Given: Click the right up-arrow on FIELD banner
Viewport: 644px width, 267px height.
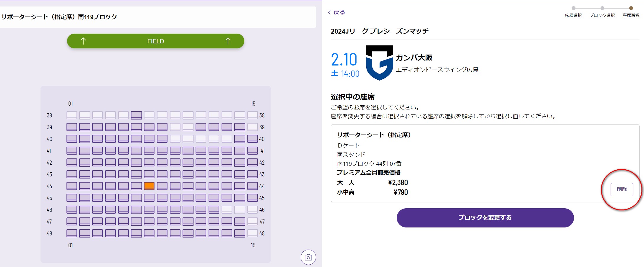Looking at the screenshot, I should coord(228,41).
